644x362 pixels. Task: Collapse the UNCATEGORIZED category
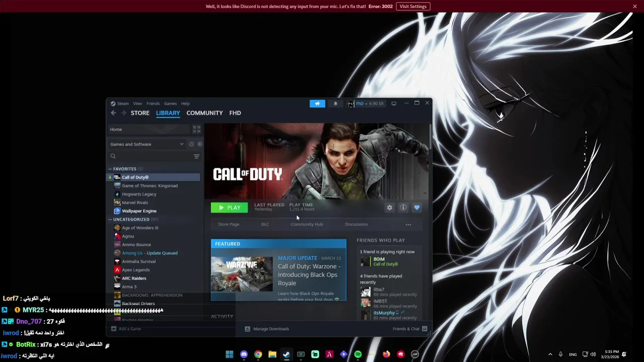click(x=110, y=220)
